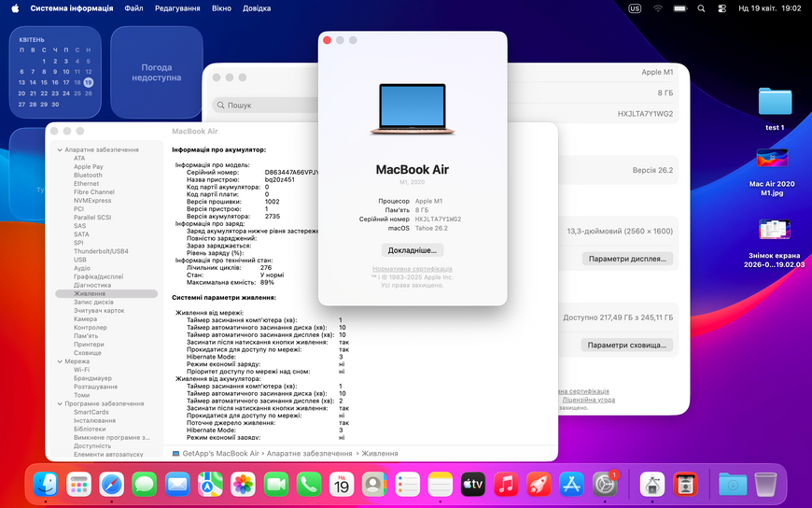Image resolution: width=812 pixels, height=508 pixels.
Task: Open the Phone app in Dock
Action: 309,486
